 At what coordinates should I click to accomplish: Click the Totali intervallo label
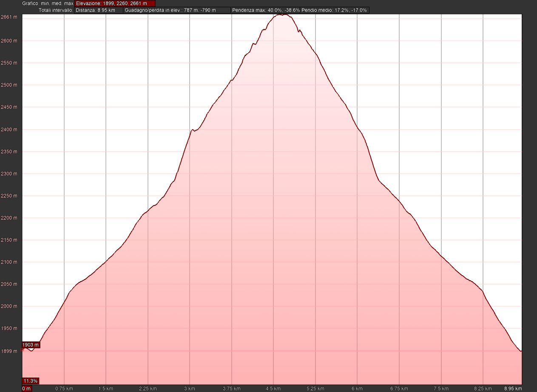coord(56,10)
